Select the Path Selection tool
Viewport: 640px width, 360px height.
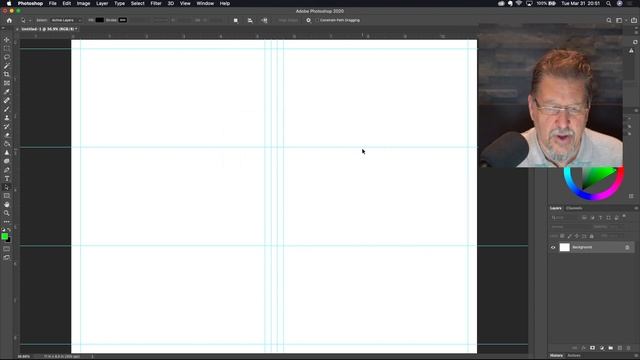(7, 187)
